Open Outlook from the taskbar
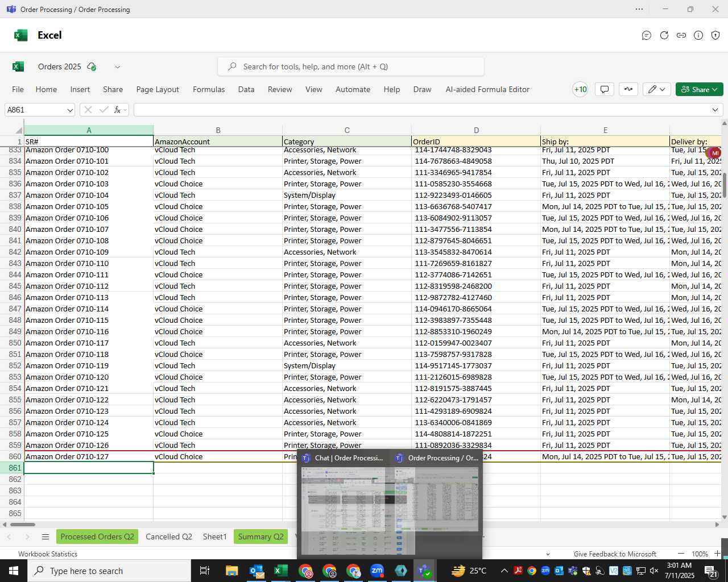728x582 pixels. pyautogui.click(x=257, y=571)
